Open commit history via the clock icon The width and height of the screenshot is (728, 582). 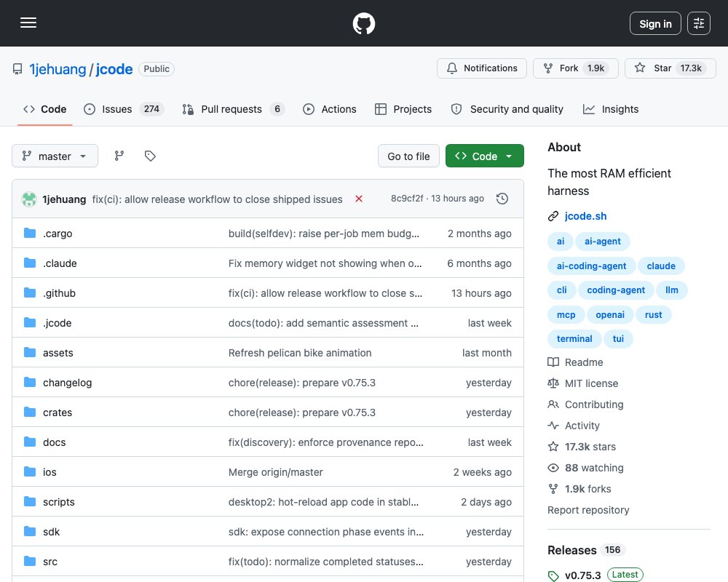pos(502,199)
